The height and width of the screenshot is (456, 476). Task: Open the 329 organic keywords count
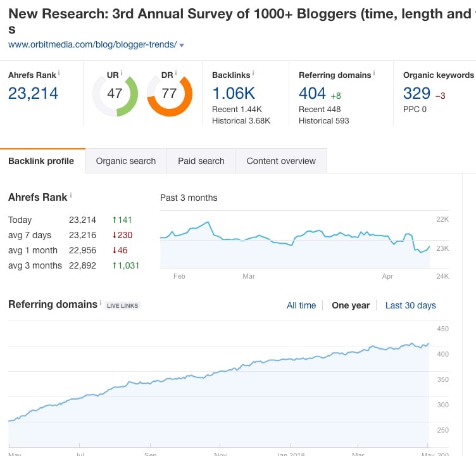pos(416,93)
